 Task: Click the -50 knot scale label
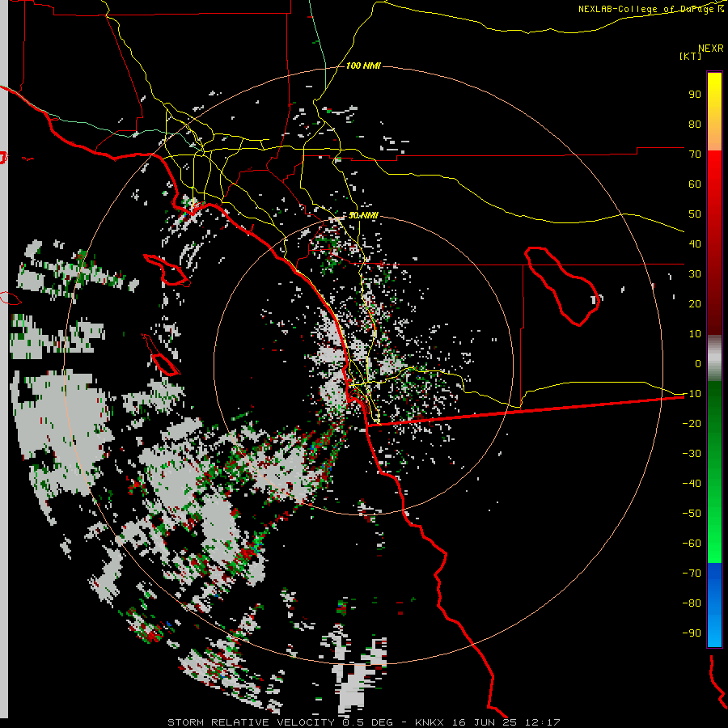[x=692, y=514]
